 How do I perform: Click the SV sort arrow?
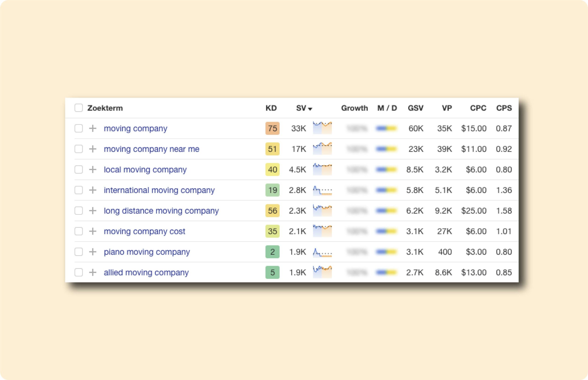pyautogui.click(x=310, y=109)
